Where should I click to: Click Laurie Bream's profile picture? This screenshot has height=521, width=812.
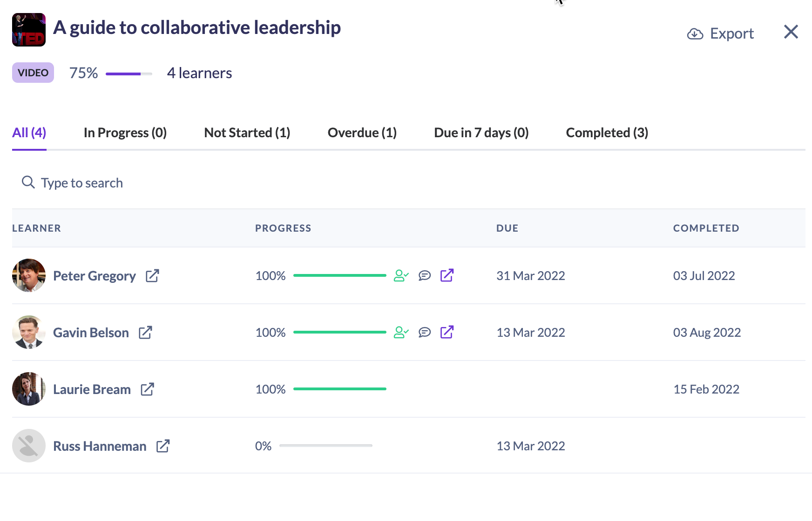pos(28,388)
